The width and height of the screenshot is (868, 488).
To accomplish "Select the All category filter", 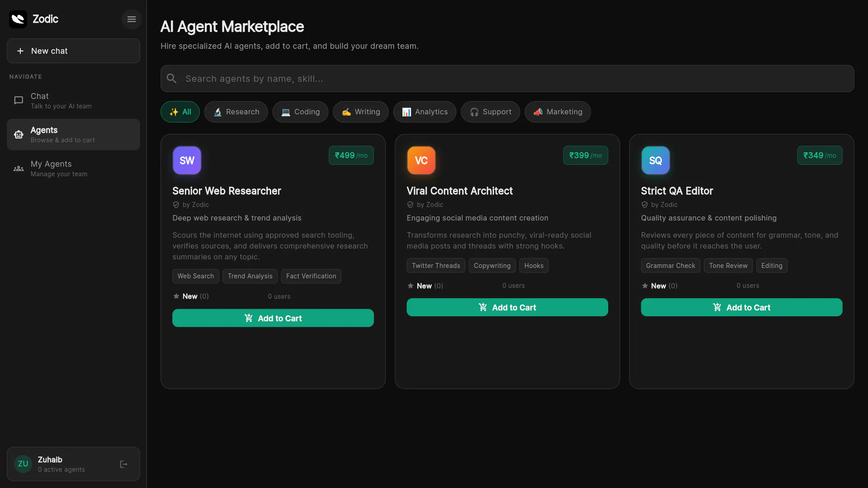I will [180, 112].
